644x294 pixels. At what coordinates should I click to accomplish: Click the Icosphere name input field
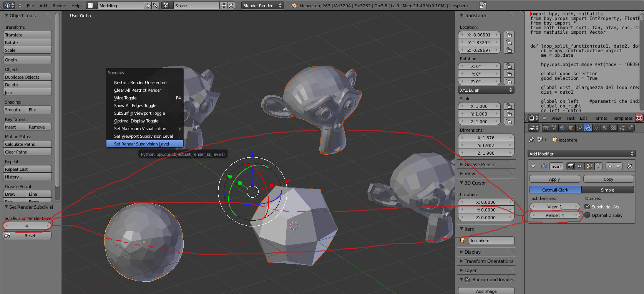(491, 240)
